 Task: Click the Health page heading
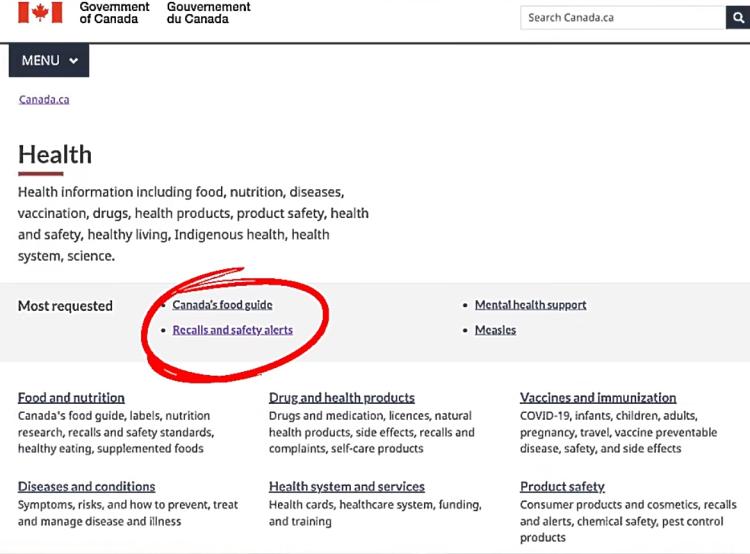[55, 155]
